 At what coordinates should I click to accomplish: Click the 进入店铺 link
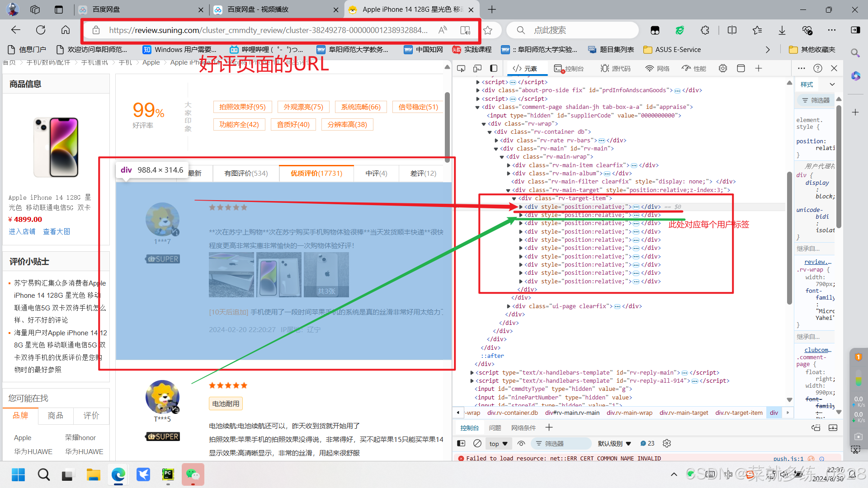[22, 232]
